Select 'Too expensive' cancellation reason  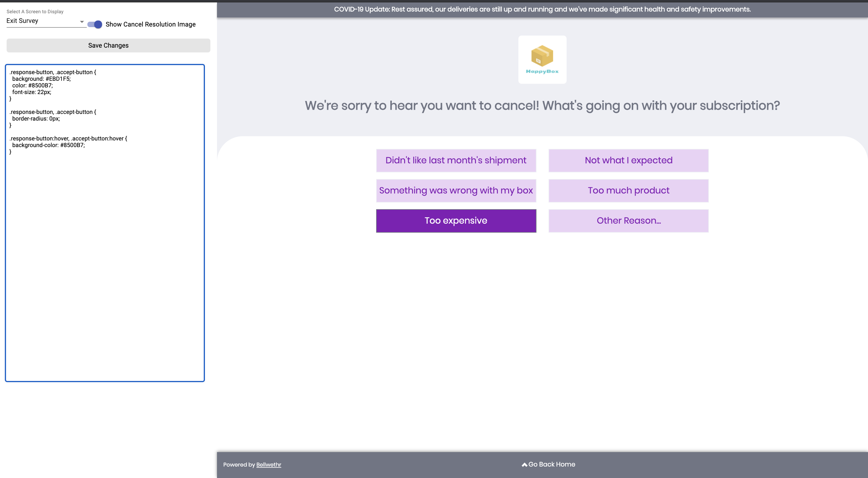point(455,220)
